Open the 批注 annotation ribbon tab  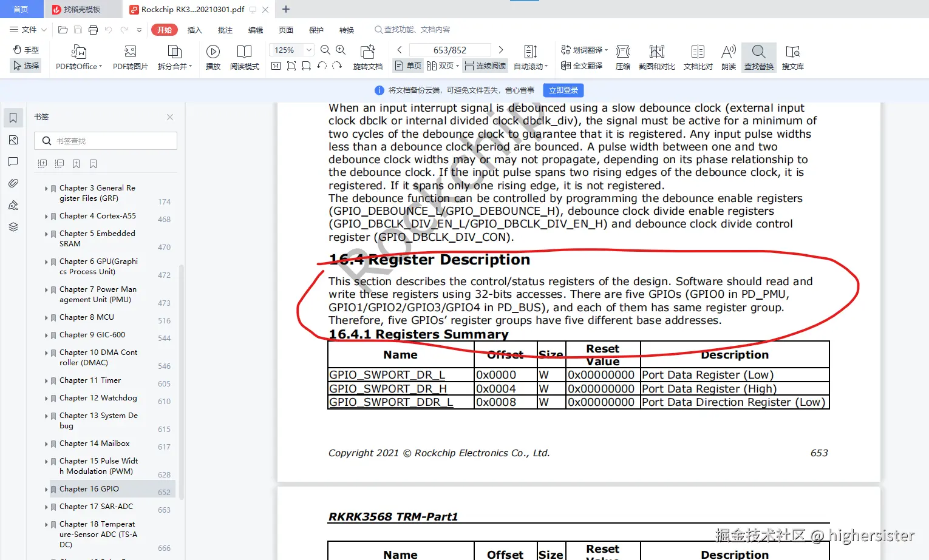225,30
